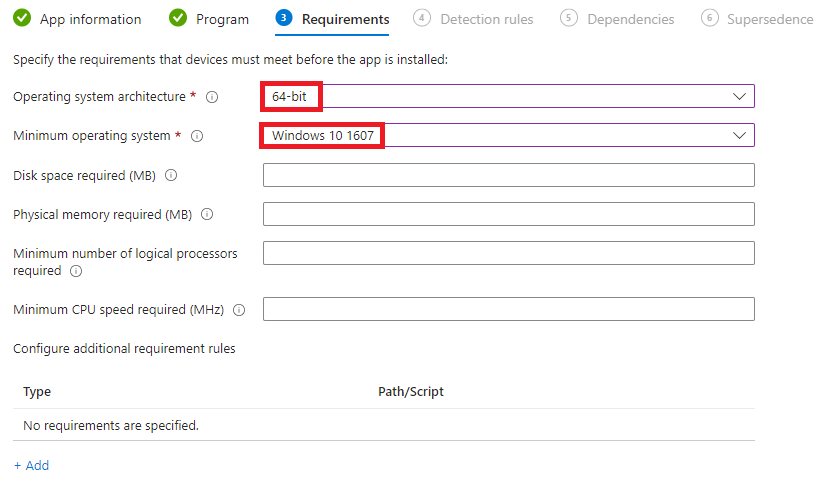Click the Path/Script column header

pyautogui.click(x=411, y=392)
